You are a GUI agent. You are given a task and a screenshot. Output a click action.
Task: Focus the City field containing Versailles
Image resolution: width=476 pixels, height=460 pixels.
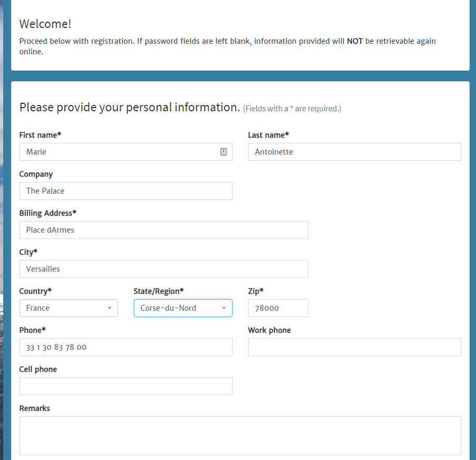(x=163, y=269)
